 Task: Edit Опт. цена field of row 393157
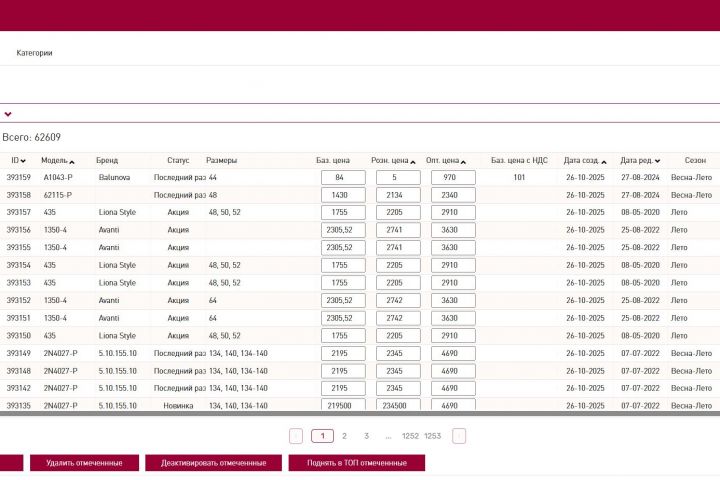453,212
